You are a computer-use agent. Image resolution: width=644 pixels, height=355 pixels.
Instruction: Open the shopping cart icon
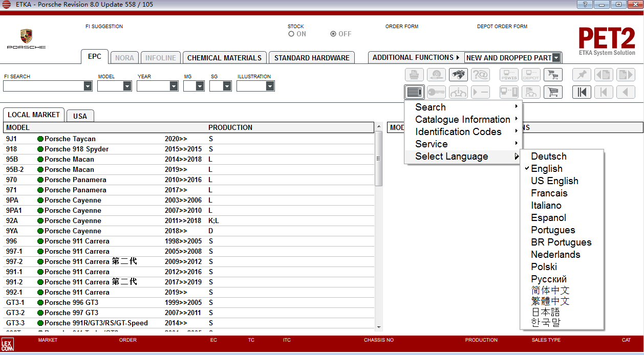click(x=553, y=75)
